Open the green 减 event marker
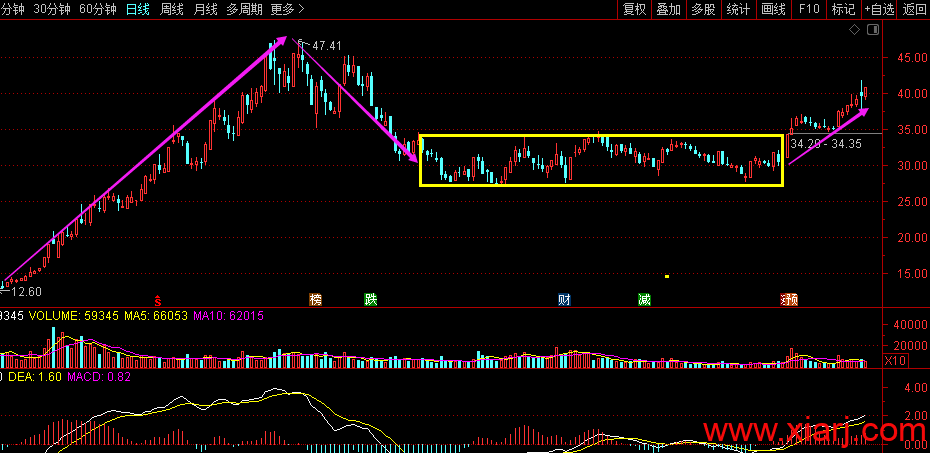 click(644, 300)
